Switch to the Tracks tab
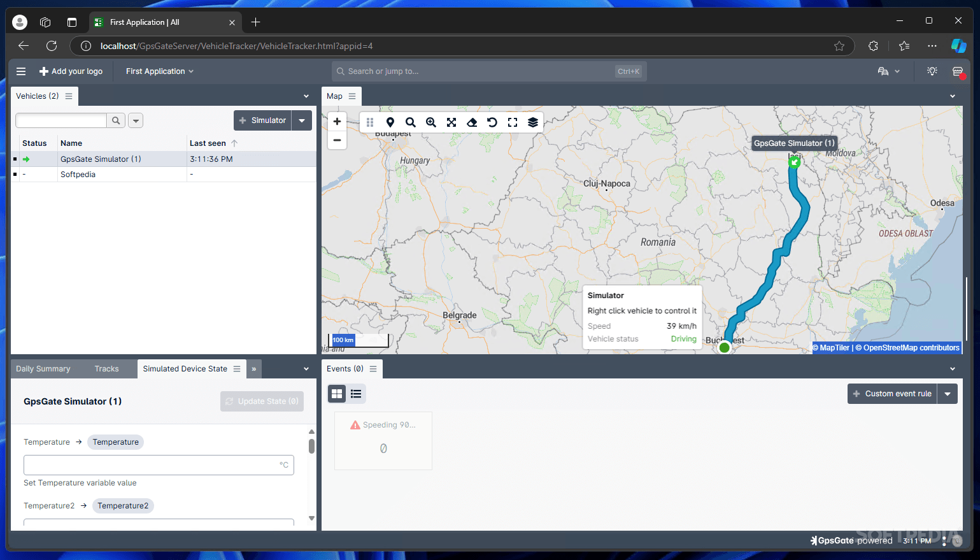Screen dimensions: 980x560 point(107,369)
